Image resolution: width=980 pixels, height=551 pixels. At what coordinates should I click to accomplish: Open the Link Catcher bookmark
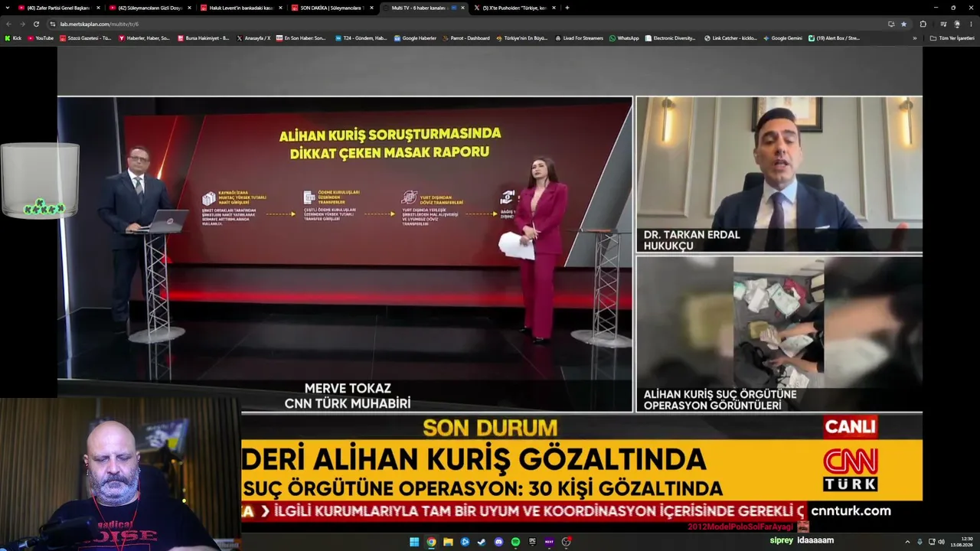[730, 37]
